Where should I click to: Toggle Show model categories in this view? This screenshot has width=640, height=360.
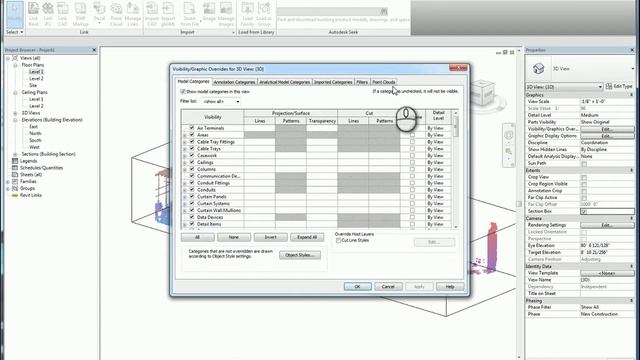click(183, 91)
